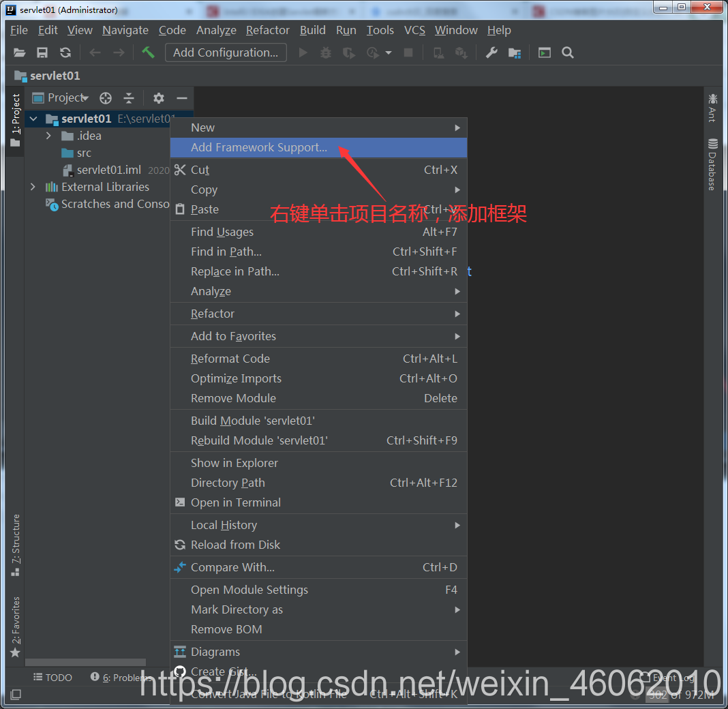
Task: Choose Reformat Code
Action: pyautogui.click(x=318, y=359)
